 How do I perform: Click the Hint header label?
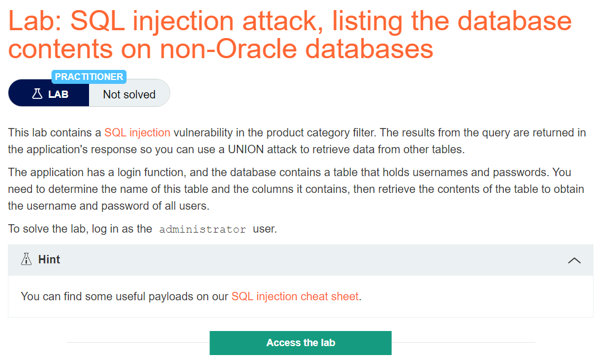pyautogui.click(x=49, y=259)
